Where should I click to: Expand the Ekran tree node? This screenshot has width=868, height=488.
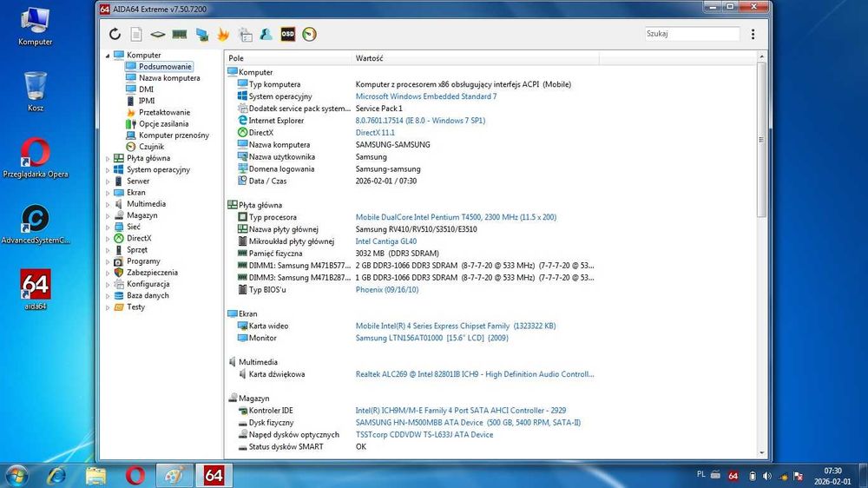(x=108, y=193)
